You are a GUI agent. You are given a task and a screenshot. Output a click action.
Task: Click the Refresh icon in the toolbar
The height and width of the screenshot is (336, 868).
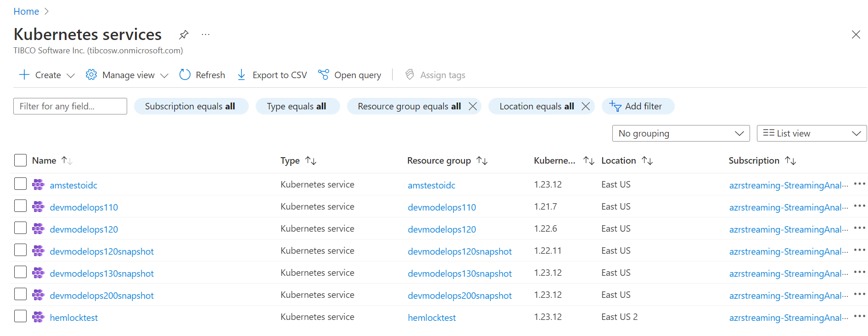[x=185, y=75]
